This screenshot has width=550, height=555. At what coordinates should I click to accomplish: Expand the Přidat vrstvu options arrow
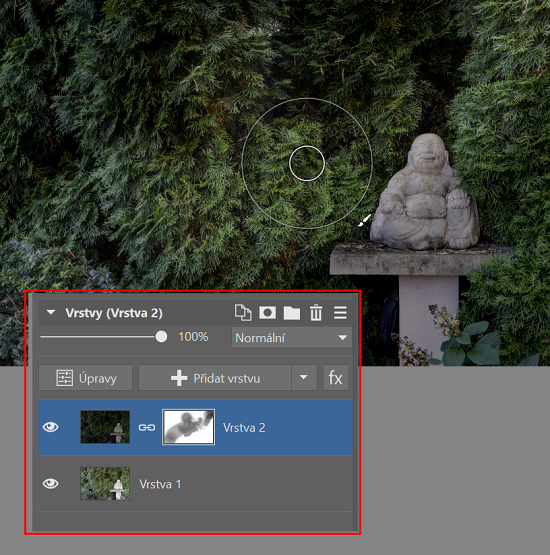[304, 378]
